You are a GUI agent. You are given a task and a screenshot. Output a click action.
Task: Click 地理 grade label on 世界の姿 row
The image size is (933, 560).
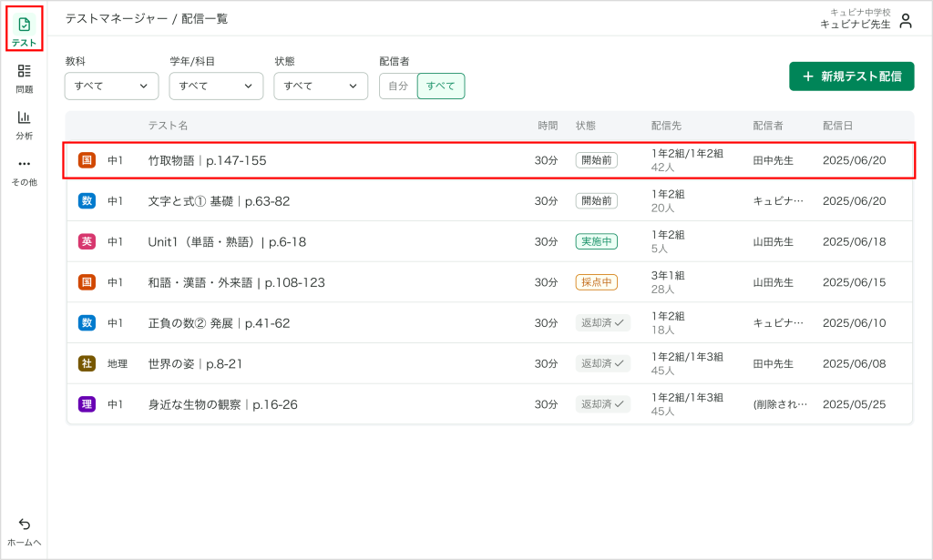coord(118,364)
